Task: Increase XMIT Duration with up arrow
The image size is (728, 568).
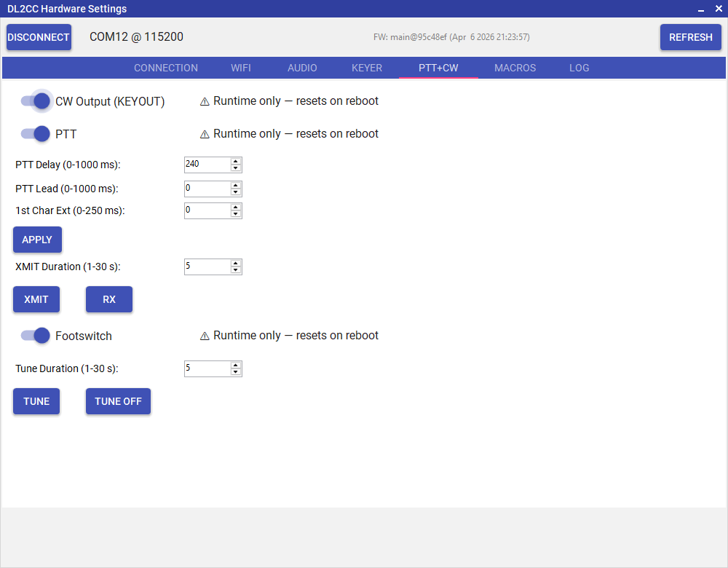Action: (x=236, y=264)
